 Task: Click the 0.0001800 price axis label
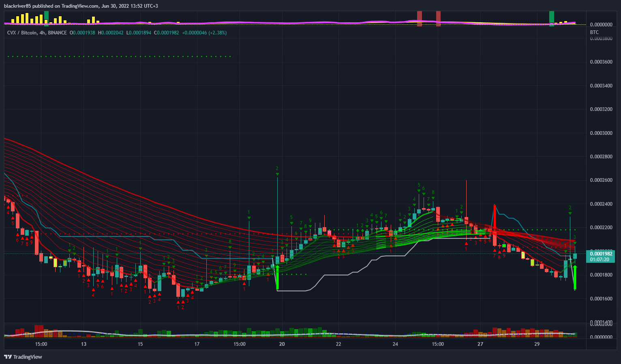(x=601, y=275)
